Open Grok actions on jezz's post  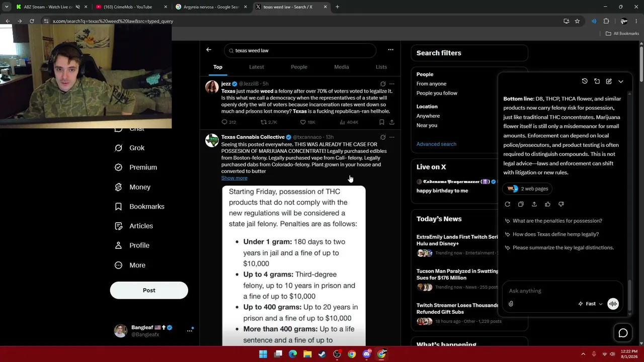click(383, 84)
